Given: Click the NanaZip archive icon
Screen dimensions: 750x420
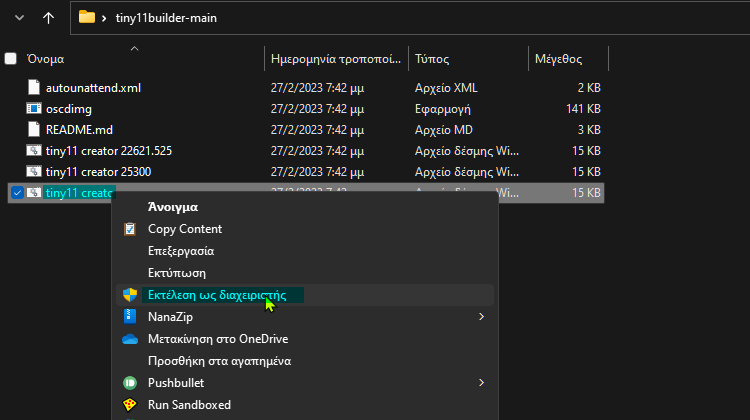Looking at the screenshot, I should click(130, 317).
